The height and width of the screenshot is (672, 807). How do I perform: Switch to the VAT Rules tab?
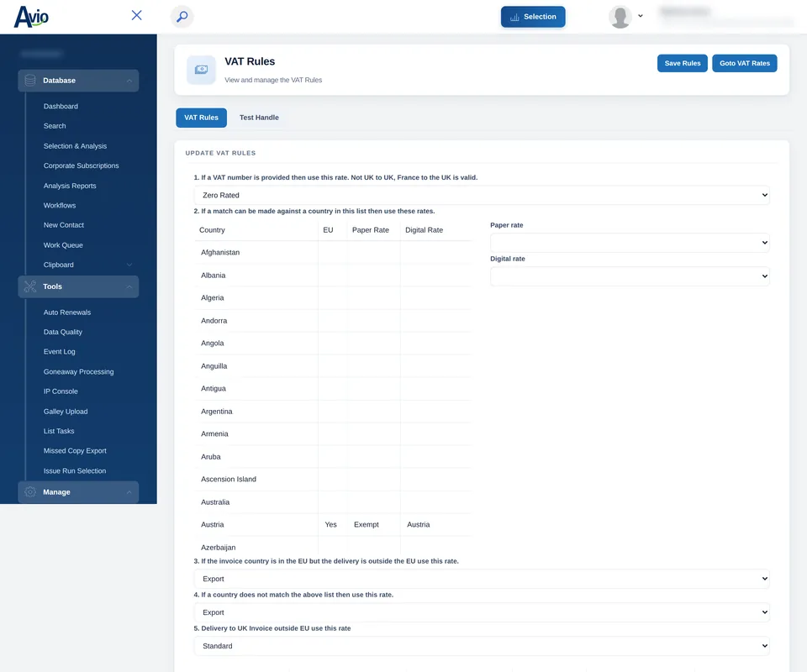pos(201,118)
